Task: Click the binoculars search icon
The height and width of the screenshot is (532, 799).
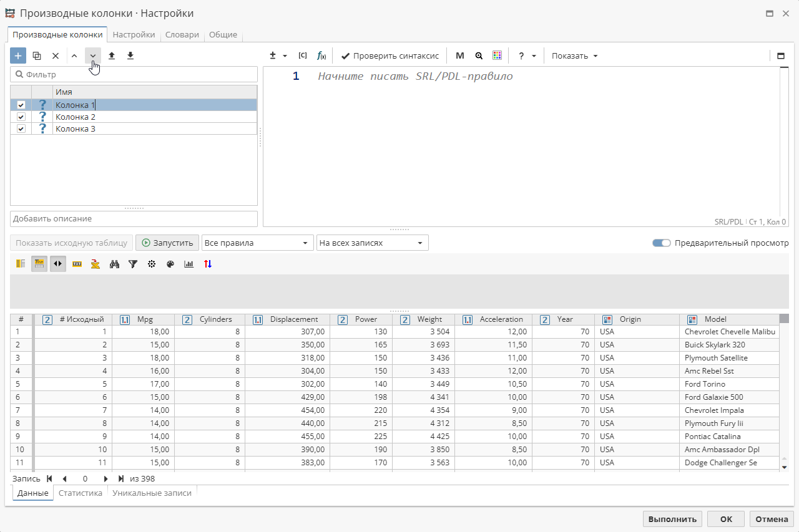Action: pyautogui.click(x=114, y=264)
